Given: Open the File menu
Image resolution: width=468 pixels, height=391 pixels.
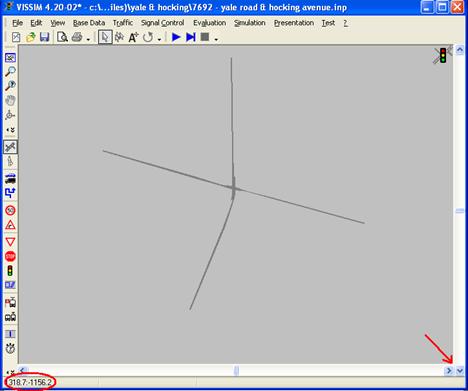Looking at the screenshot, I should (17, 23).
